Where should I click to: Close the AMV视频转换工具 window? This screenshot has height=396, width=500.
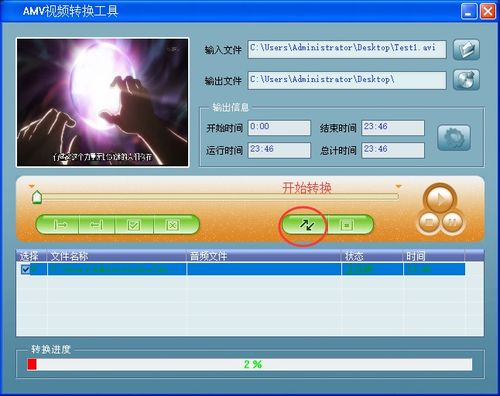[488, 11]
